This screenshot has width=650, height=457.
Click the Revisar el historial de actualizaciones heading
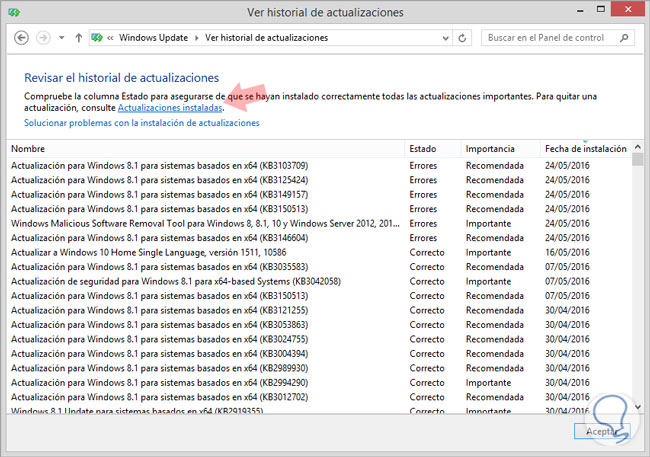pyautogui.click(x=121, y=78)
